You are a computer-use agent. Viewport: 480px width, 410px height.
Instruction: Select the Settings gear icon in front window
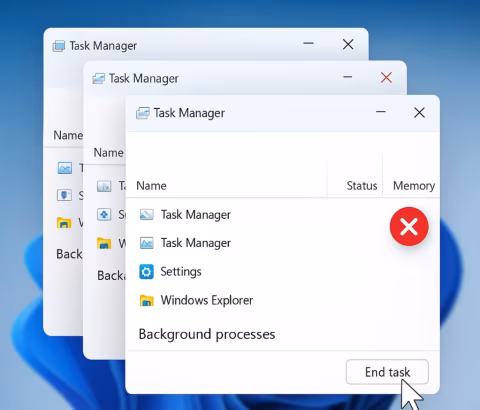click(x=146, y=272)
